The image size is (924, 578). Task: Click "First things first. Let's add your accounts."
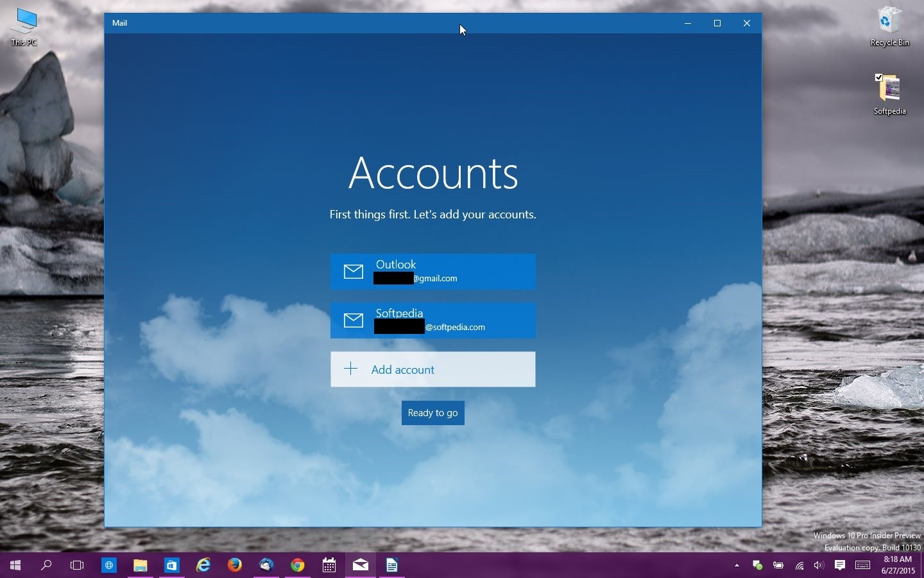(432, 215)
